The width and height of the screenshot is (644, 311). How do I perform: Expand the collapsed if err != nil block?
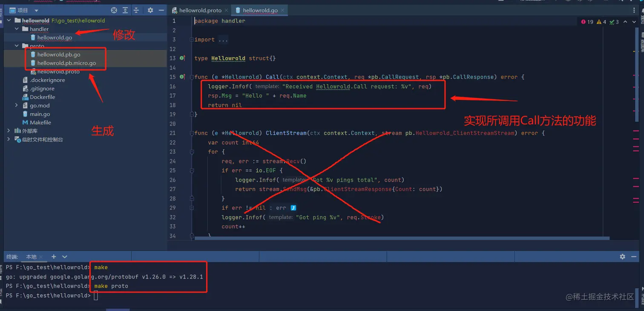(x=192, y=208)
